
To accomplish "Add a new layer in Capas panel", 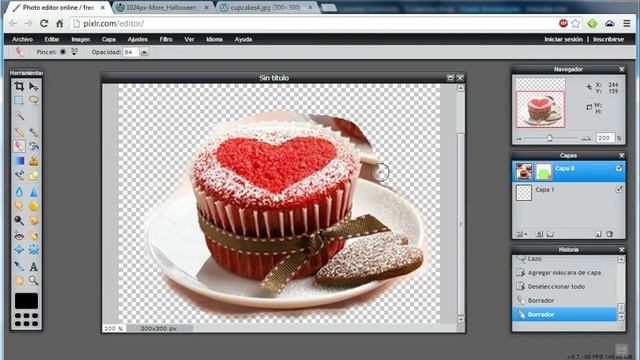I will (598, 234).
